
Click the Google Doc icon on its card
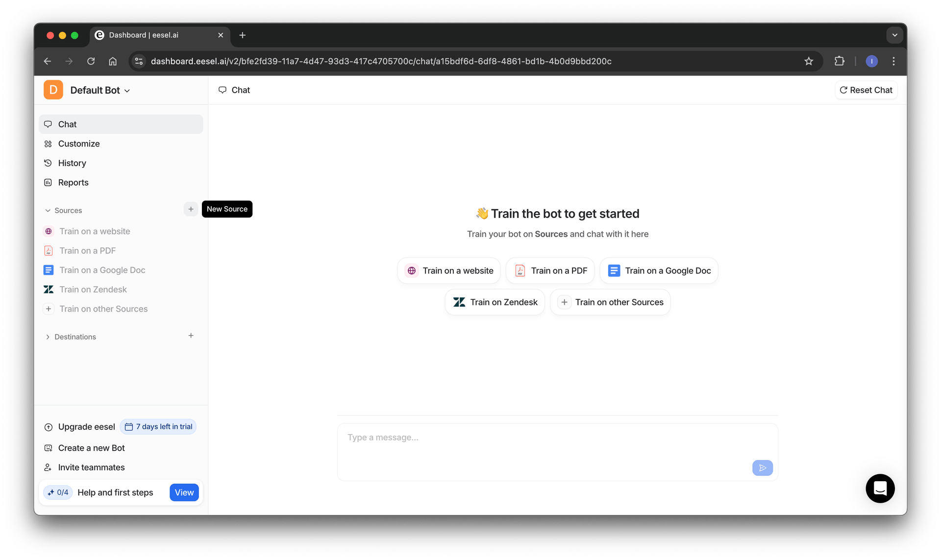(x=614, y=271)
